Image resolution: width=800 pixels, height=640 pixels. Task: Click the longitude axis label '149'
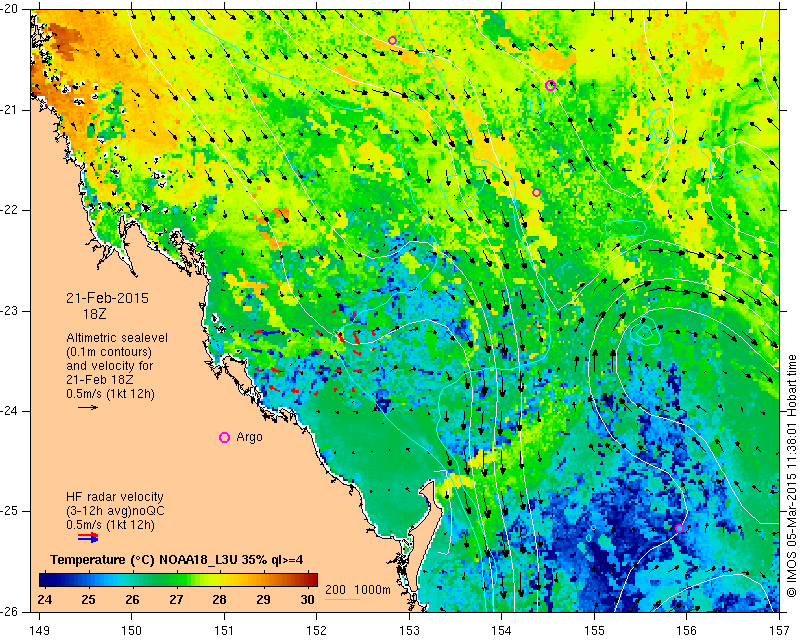tap(40, 631)
